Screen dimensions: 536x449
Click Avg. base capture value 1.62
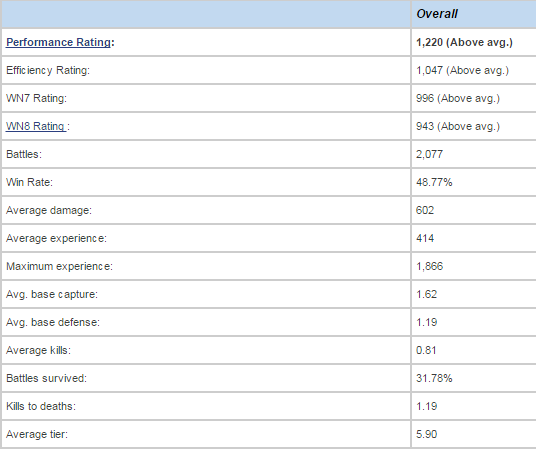(427, 294)
